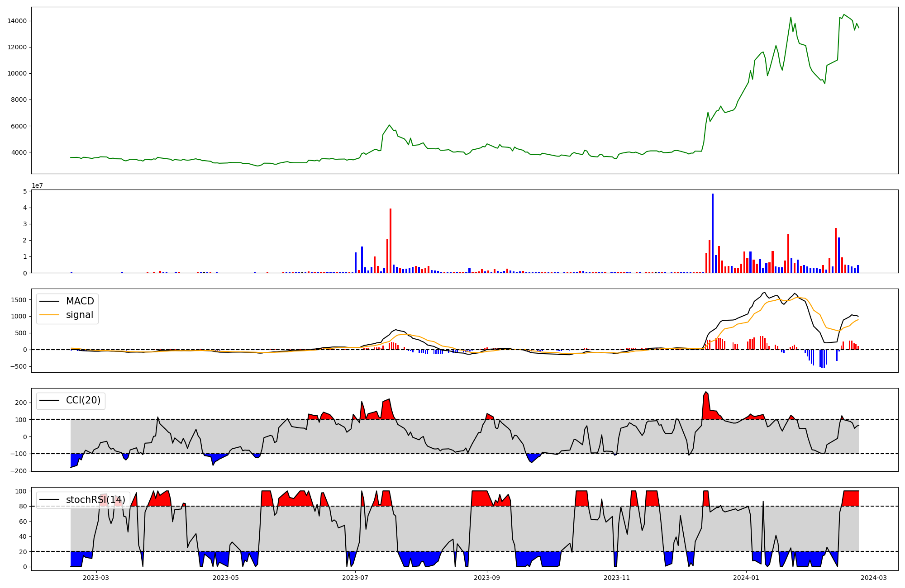Click the CCI(20) legend label
Image resolution: width=905 pixels, height=588 pixels.
tap(83, 400)
